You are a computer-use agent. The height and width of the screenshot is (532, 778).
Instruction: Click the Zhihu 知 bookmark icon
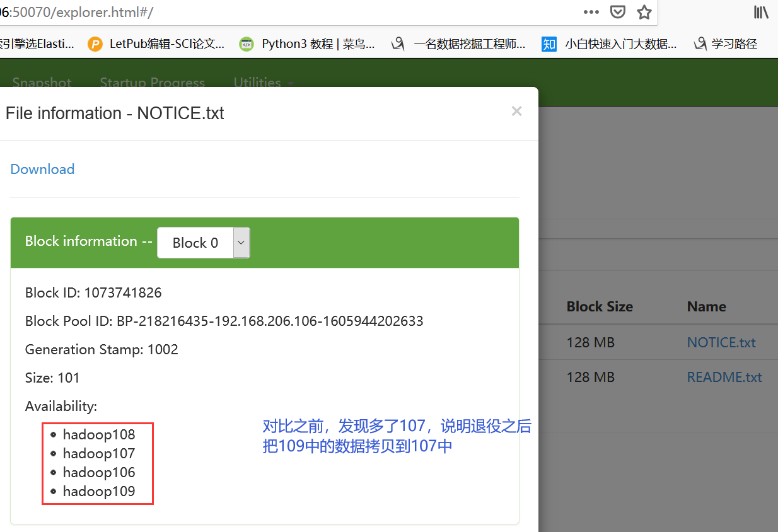(549, 43)
